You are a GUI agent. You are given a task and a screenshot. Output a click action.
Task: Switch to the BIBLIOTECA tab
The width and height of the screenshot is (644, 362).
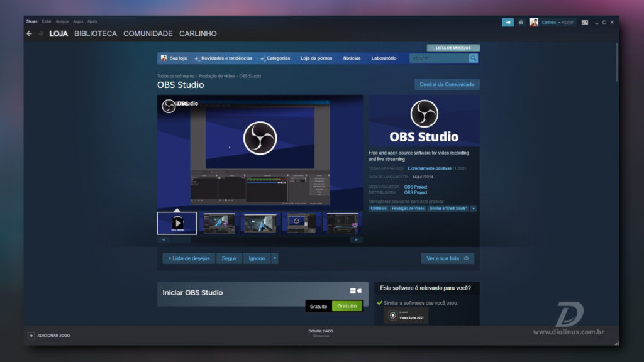[x=96, y=34]
